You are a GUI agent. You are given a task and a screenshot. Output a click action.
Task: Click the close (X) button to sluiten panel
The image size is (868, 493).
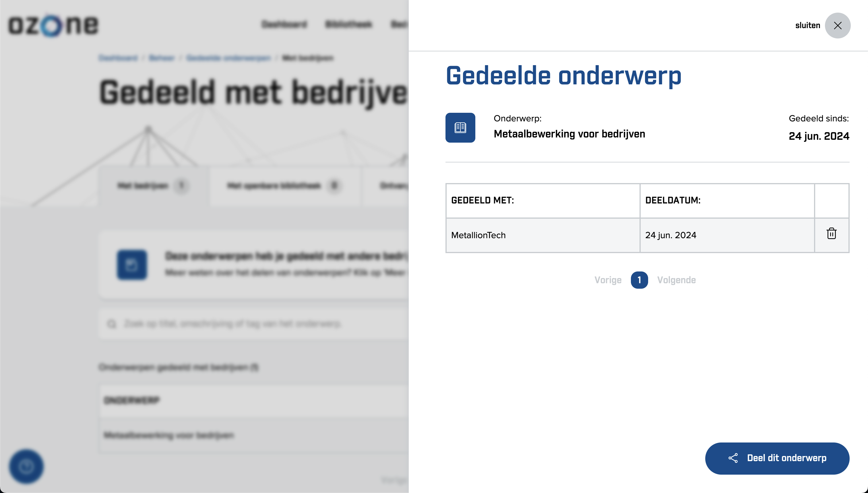(x=838, y=25)
